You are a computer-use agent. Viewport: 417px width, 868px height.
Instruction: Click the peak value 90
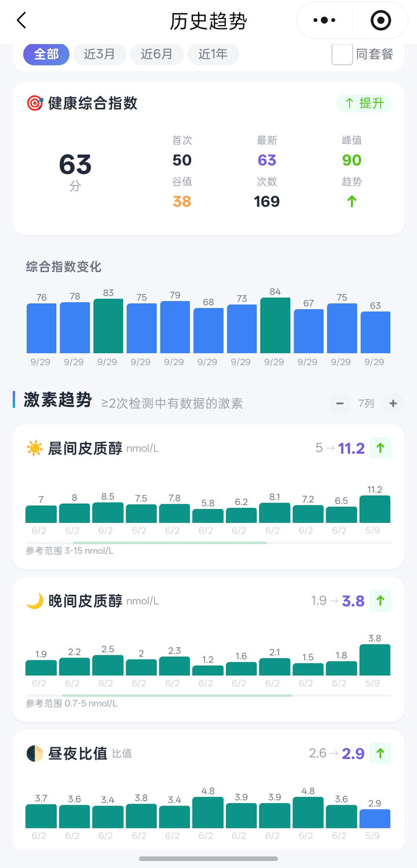pos(352,160)
